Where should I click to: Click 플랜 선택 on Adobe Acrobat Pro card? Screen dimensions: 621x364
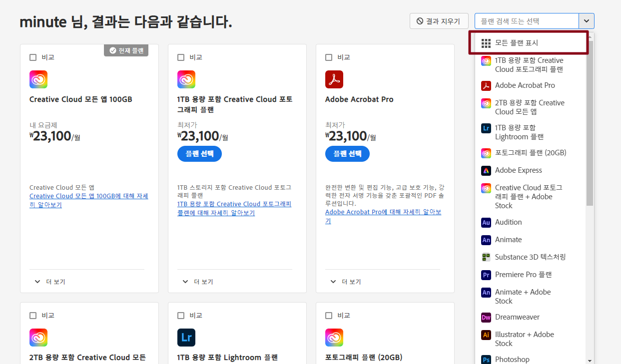(x=347, y=154)
